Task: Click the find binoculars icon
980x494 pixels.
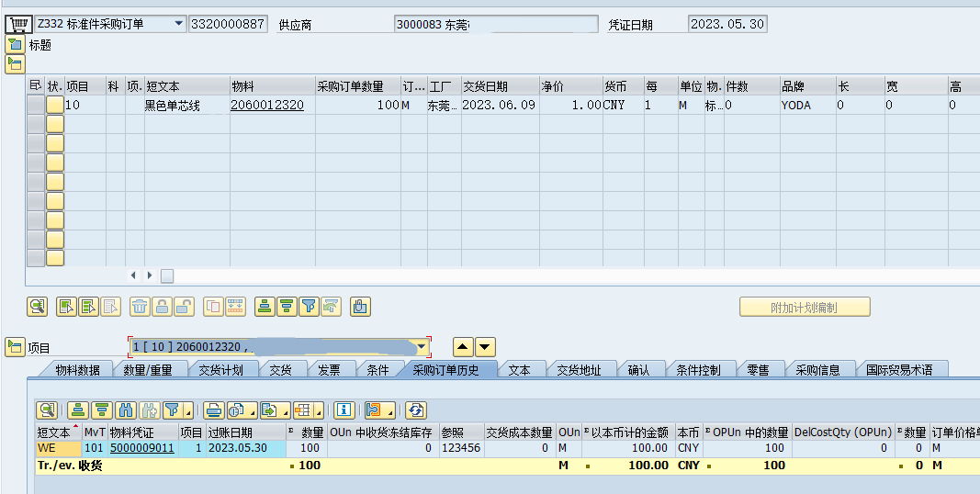Action: click(x=127, y=410)
